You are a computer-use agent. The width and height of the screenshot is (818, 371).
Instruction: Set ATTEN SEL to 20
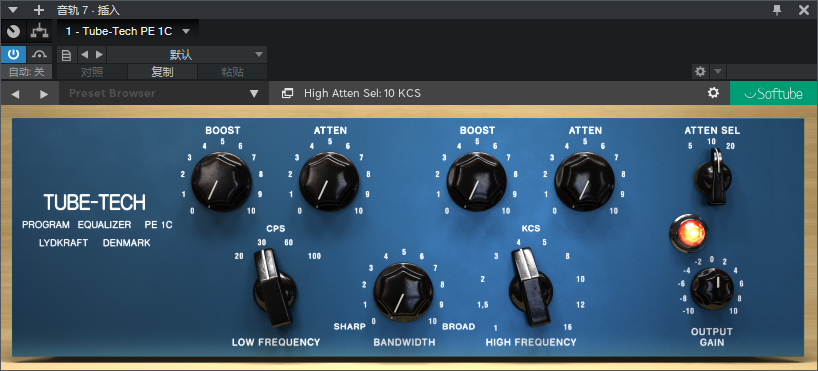click(730, 146)
